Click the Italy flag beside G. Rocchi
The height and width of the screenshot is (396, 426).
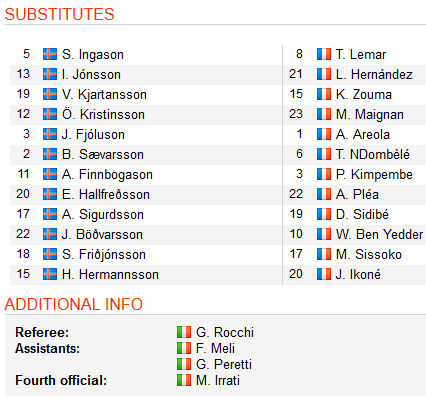pos(184,332)
